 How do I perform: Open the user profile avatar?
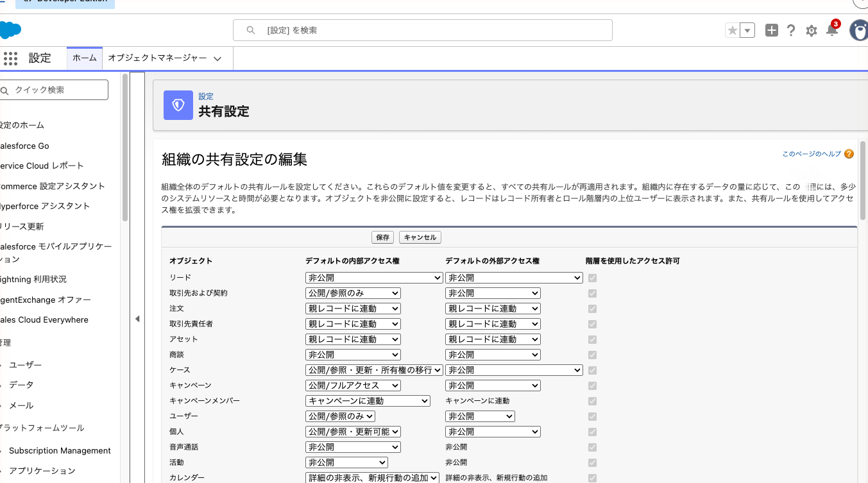(858, 30)
